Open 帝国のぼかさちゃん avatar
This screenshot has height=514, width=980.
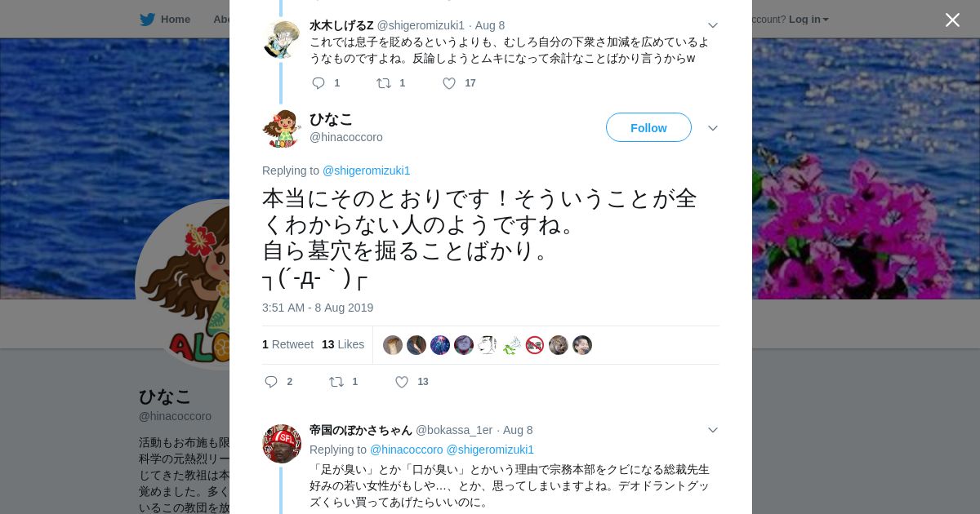point(282,444)
